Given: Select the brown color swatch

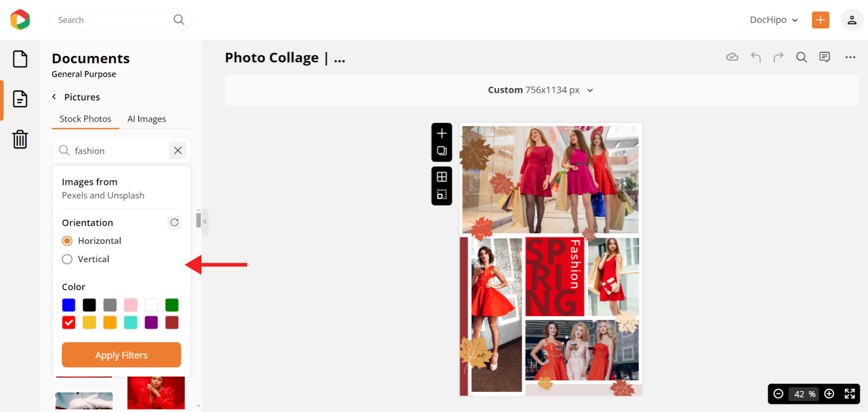Looking at the screenshot, I should pos(171,323).
